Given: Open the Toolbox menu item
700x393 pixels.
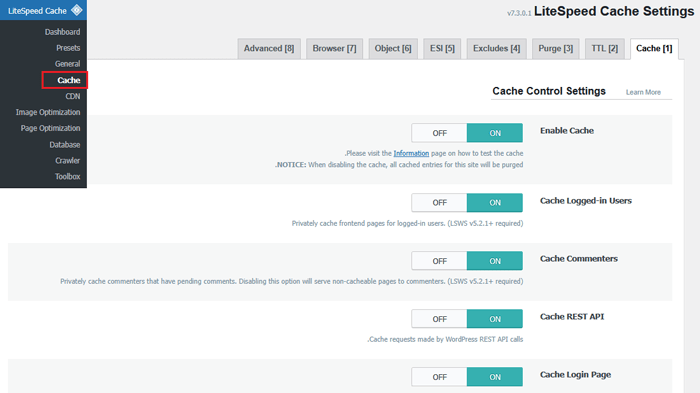Looking at the screenshot, I should pos(67,176).
